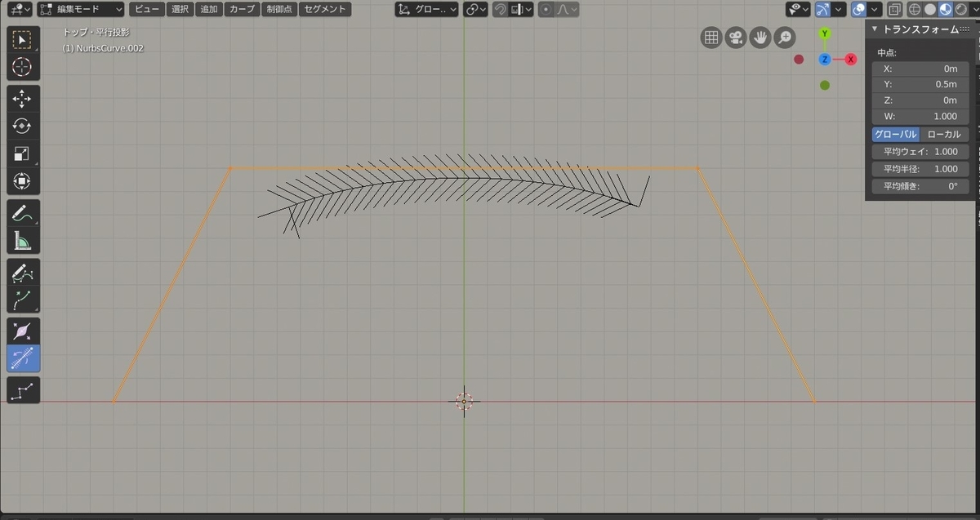Open proportional editing falloff dropdown
Image resolution: width=980 pixels, height=520 pixels.
coord(566,10)
